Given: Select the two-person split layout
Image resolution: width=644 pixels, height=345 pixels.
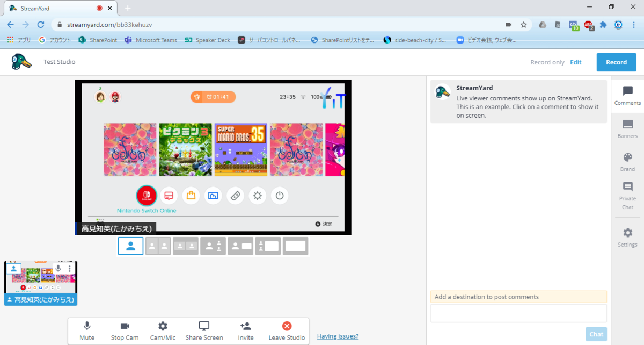Looking at the screenshot, I should [x=158, y=246].
